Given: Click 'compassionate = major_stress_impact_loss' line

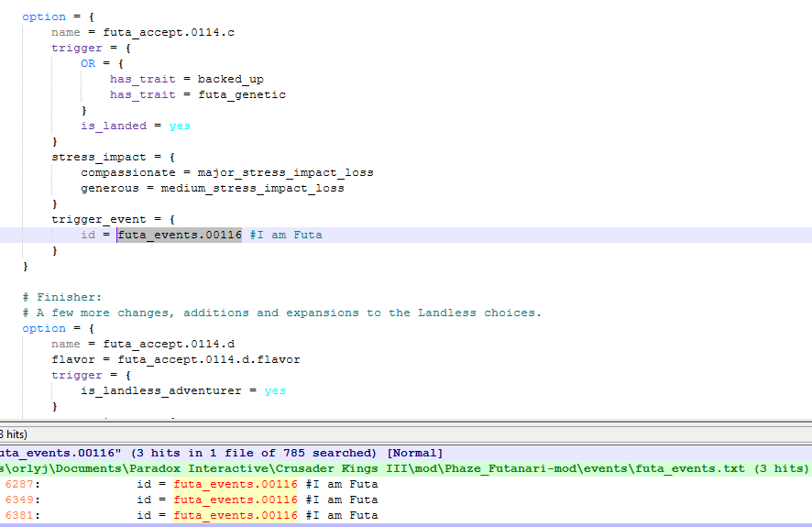Looking at the screenshot, I should [x=227, y=172].
